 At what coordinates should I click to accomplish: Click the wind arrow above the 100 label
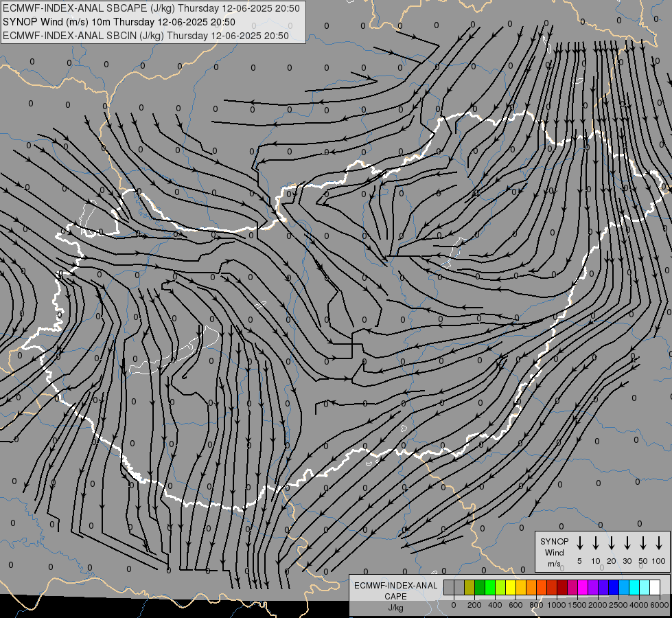coord(659,543)
